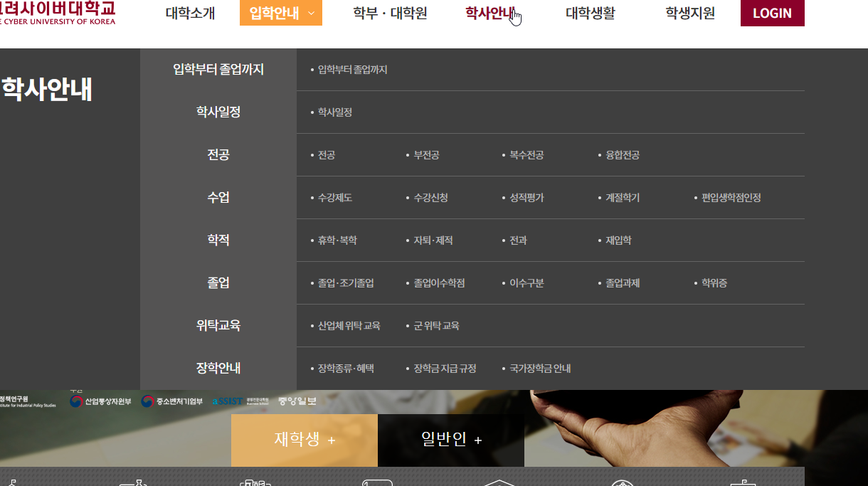Select the 입학부터 졸업까지 category heading
This screenshot has height=486, width=868.
tap(218, 69)
